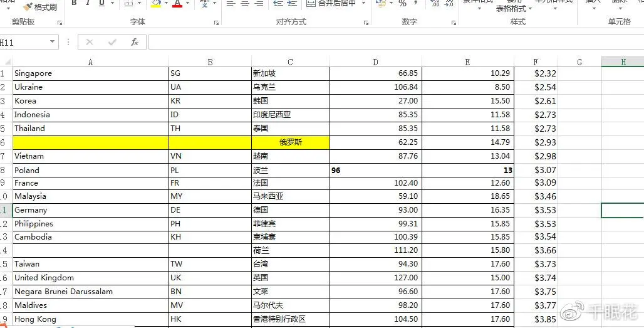Open the number (数字) group dialog launcher
This screenshot has width=644, height=328.
454,23
